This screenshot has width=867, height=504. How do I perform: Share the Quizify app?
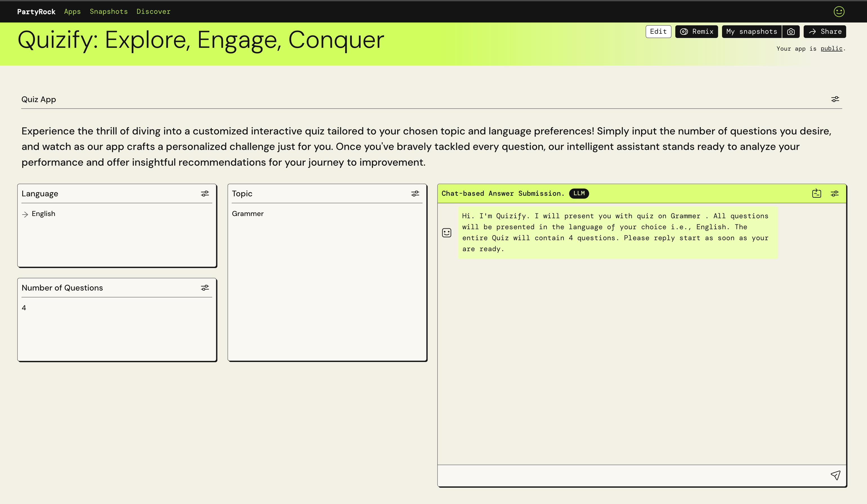click(x=825, y=31)
